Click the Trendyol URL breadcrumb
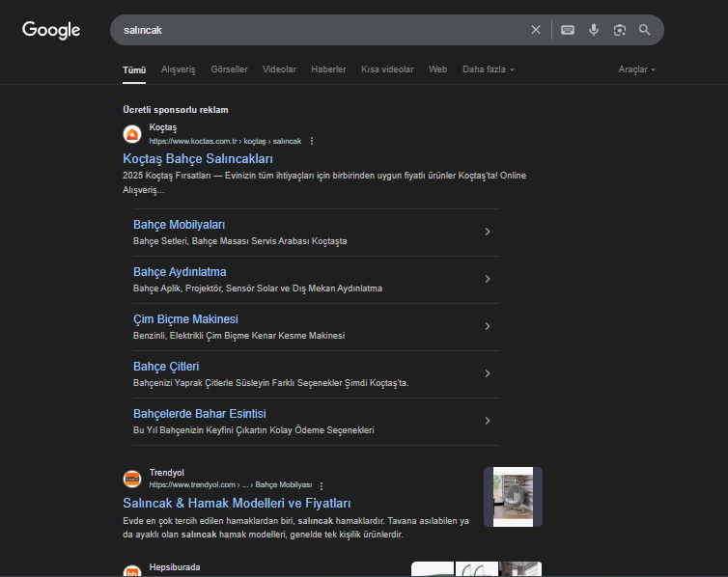The height and width of the screenshot is (577, 728). point(231,484)
